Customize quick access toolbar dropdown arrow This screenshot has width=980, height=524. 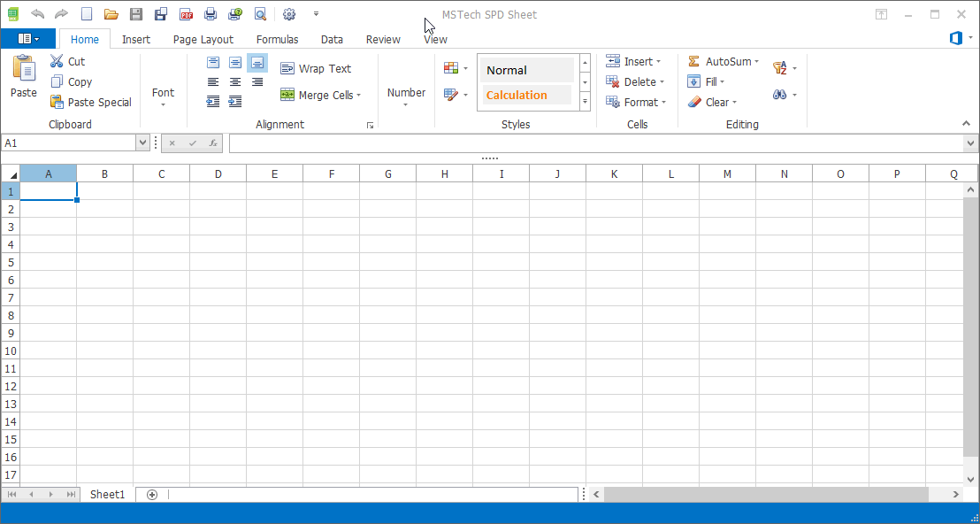(x=317, y=14)
